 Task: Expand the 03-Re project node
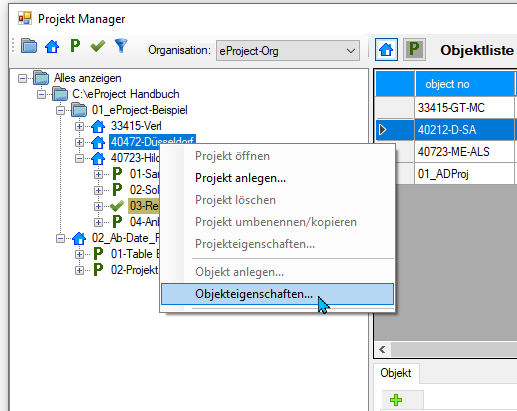point(98,206)
